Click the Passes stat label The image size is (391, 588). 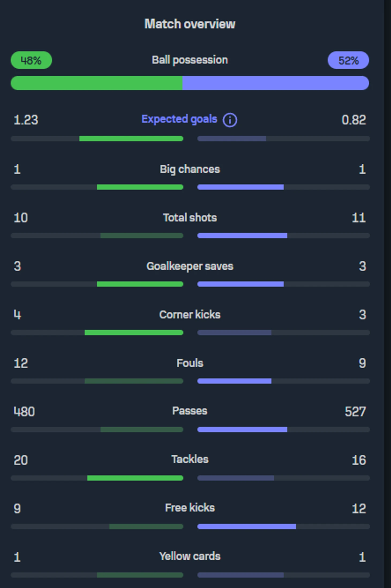click(190, 411)
